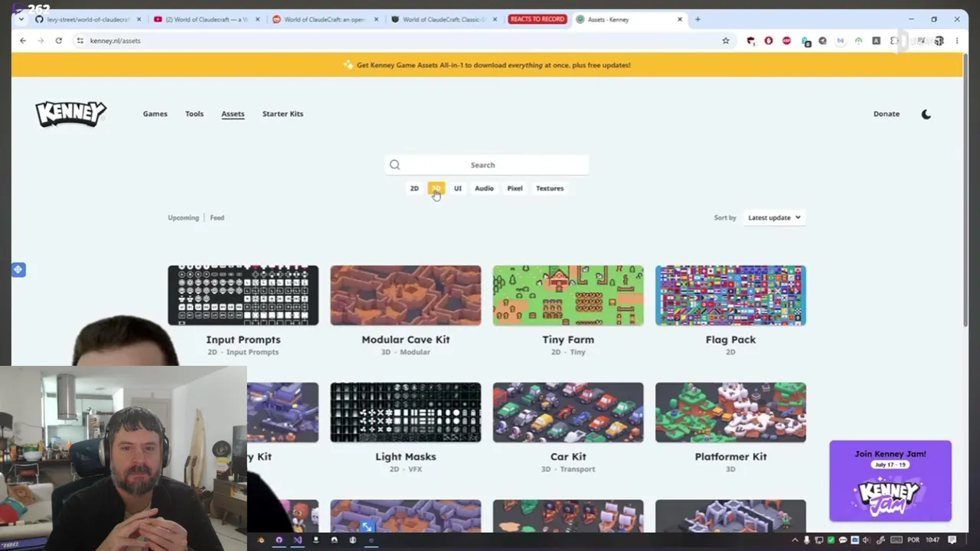Click the taskbar microphone icon
This screenshot has width=980, height=551.
click(x=806, y=540)
